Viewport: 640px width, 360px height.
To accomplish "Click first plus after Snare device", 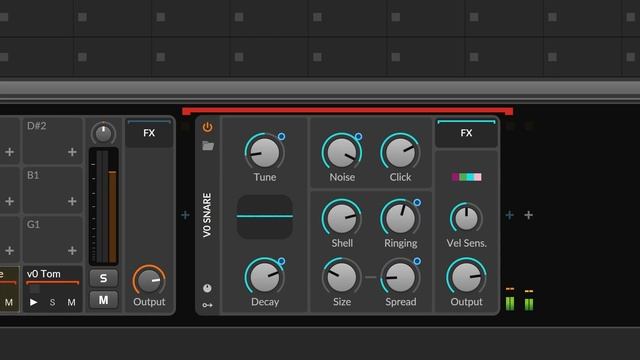I will pyautogui.click(x=509, y=215).
